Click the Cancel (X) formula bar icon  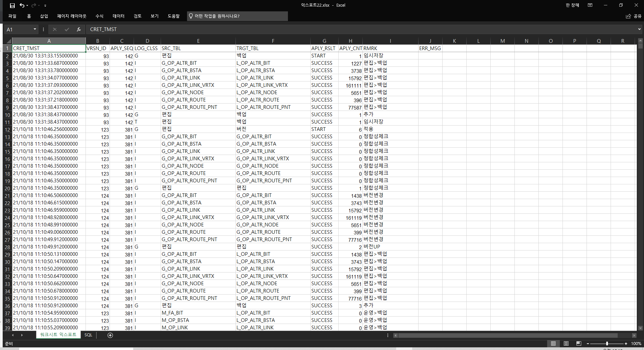55,29
